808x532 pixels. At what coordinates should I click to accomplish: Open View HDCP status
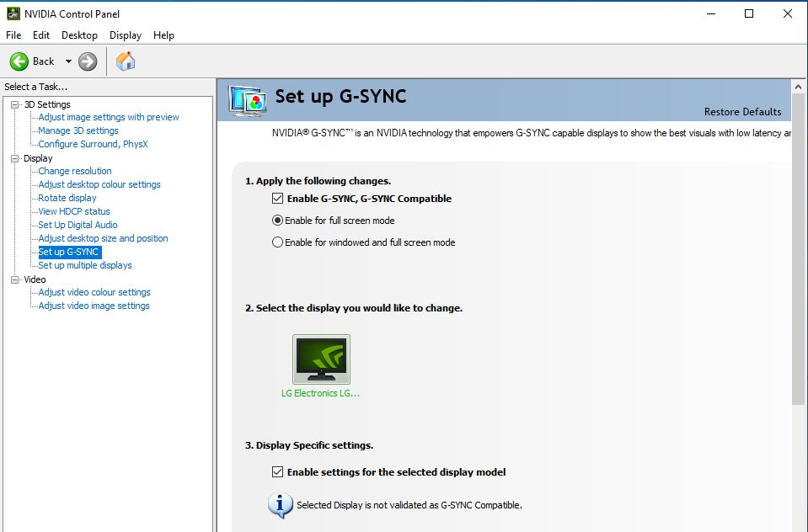73,211
